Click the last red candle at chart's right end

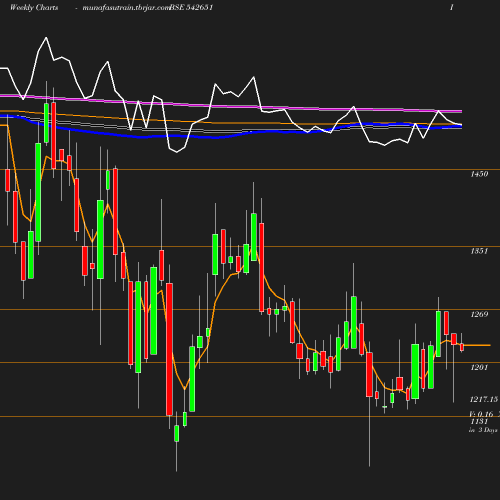(462, 347)
